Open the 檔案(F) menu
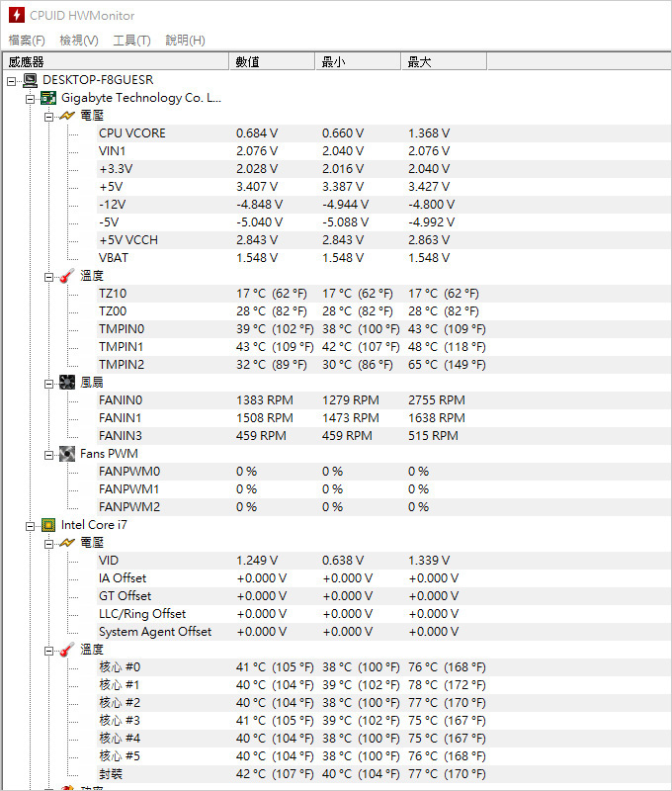This screenshot has width=672, height=791. pyautogui.click(x=27, y=41)
